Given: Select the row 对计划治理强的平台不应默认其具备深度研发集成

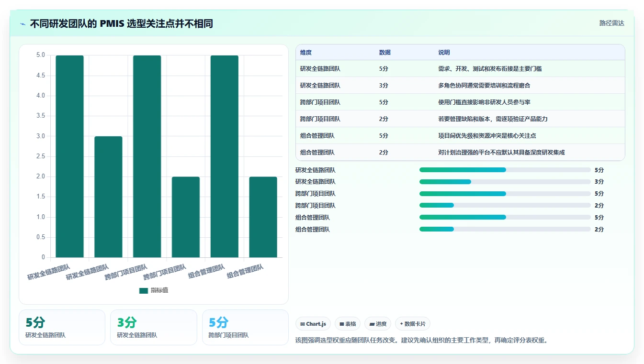Looking at the screenshot, I should [x=460, y=152].
